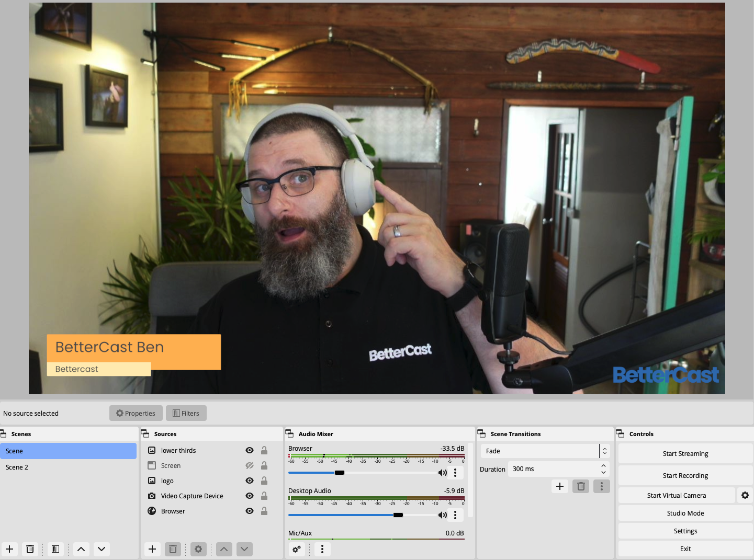The image size is (754, 560).
Task: Lock the Video Capture Device source
Action: [264, 496]
